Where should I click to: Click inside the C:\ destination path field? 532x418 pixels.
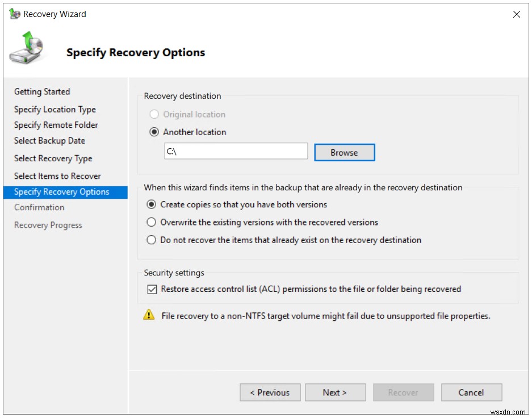point(236,151)
